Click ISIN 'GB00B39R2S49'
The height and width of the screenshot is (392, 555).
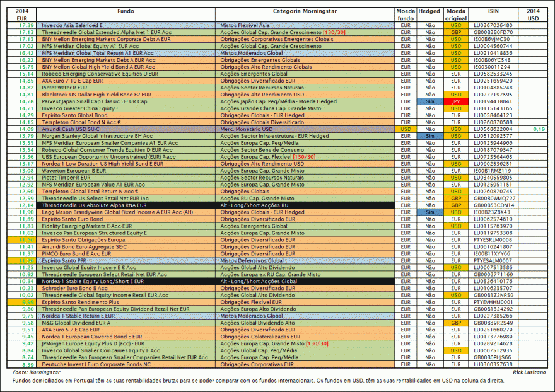493,323
